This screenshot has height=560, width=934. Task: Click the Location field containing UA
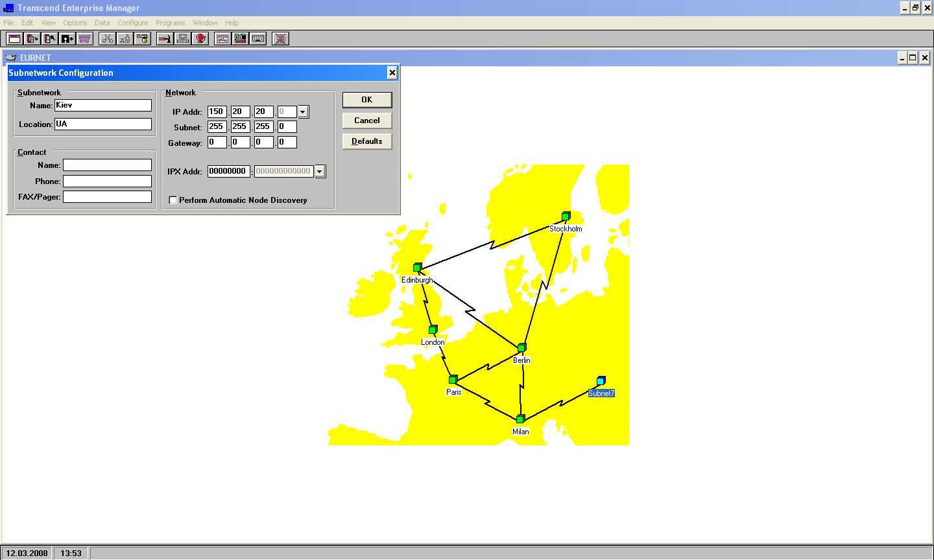coord(103,124)
